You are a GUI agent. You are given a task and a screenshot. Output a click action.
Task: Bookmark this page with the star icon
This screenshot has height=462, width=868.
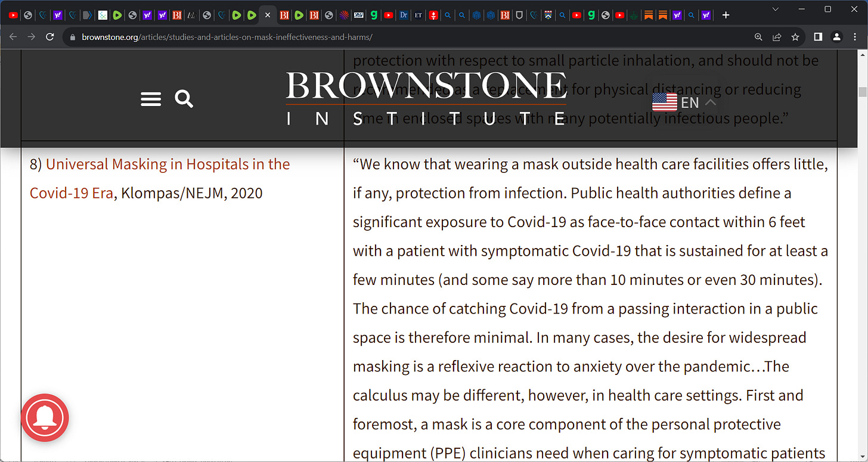pyautogui.click(x=795, y=37)
